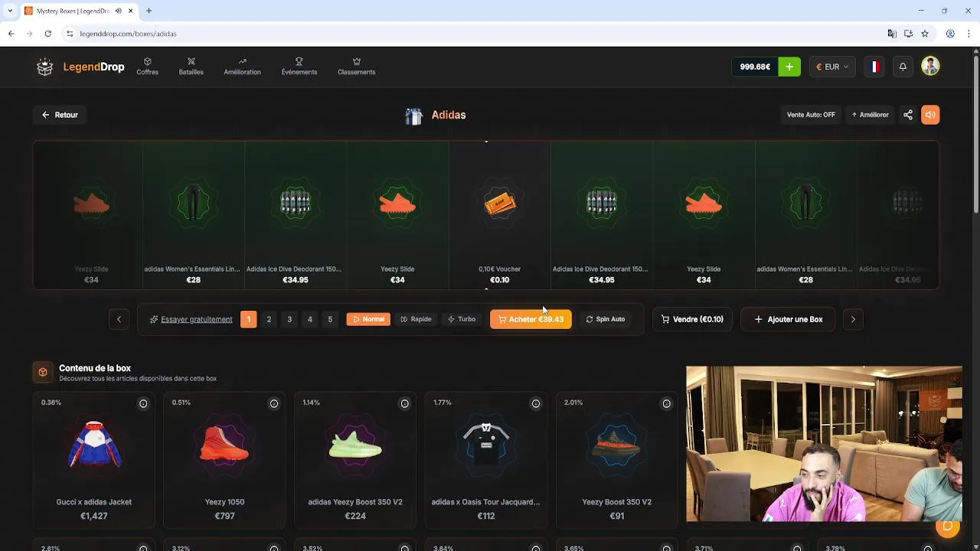Select box quantity 5
The image size is (980, 551).
(330, 319)
